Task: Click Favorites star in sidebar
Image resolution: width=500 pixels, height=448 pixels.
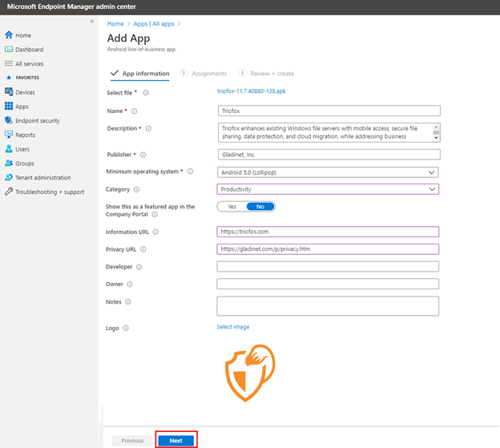Action: [9, 78]
